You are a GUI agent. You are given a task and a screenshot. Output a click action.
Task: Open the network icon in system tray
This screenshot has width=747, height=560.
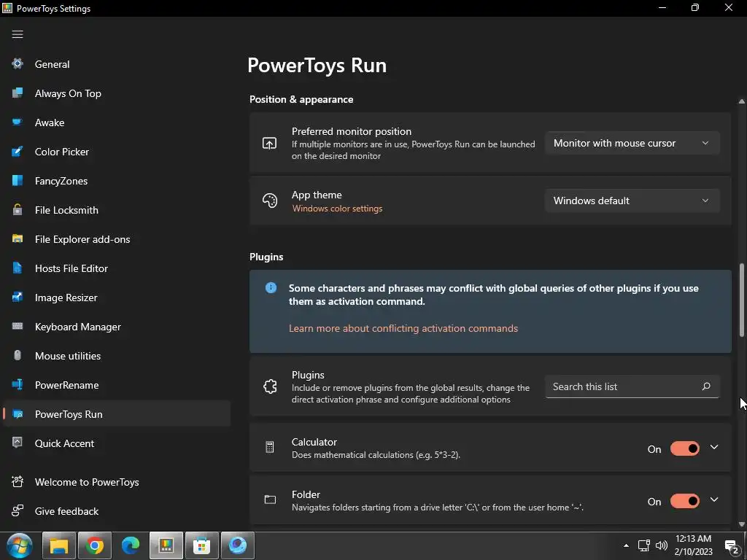643,545
